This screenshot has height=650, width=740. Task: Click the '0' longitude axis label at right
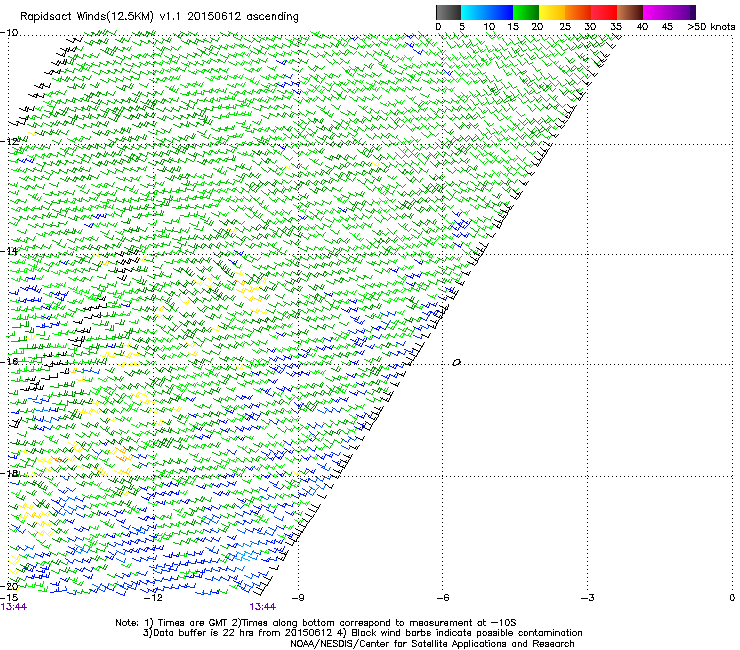coord(732,598)
